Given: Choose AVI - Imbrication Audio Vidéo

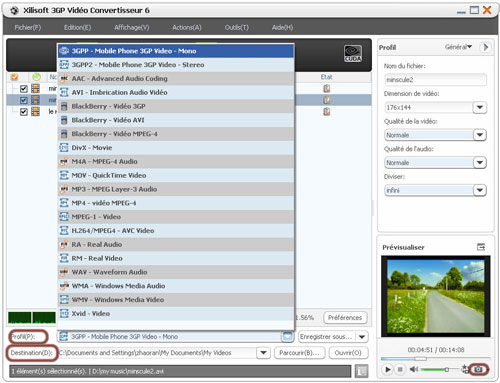Looking at the screenshot, I should click(x=176, y=92).
